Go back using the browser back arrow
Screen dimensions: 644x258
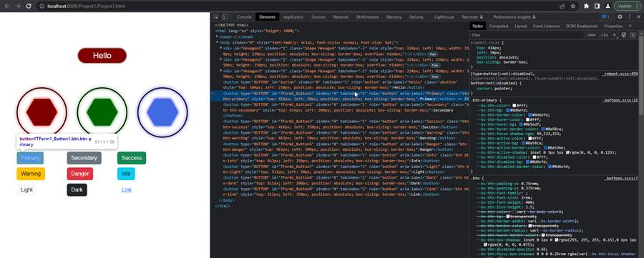click(x=6, y=6)
